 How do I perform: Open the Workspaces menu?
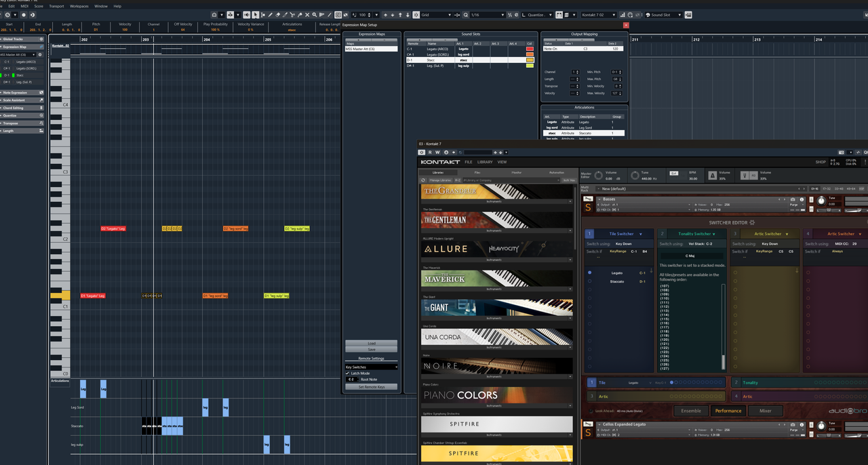pyautogui.click(x=79, y=6)
